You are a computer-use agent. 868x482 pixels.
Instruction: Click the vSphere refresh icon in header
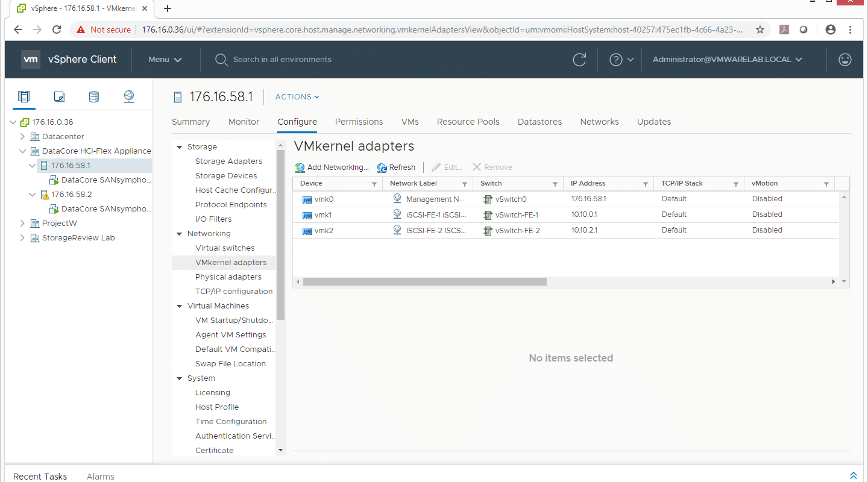579,60
